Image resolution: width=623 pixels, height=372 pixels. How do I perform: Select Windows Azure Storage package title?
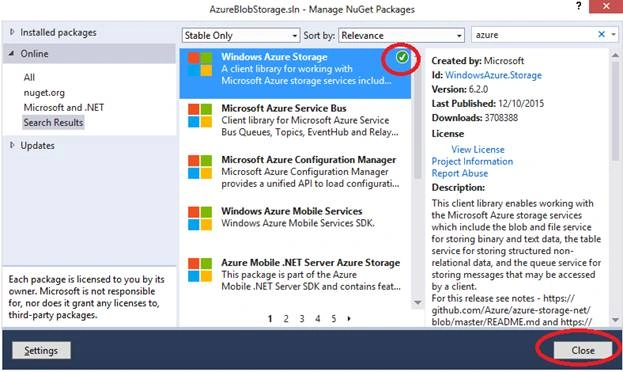(x=274, y=57)
